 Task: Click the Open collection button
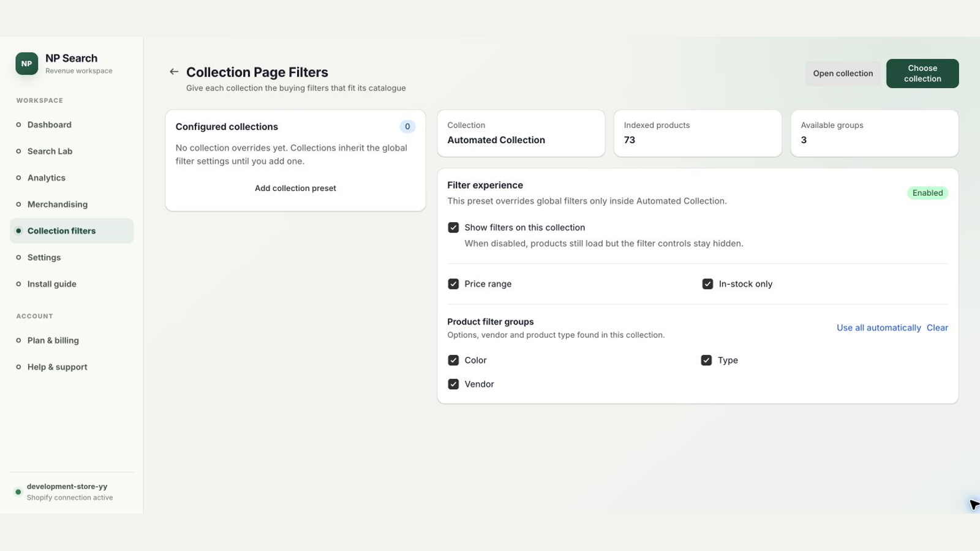(x=843, y=73)
